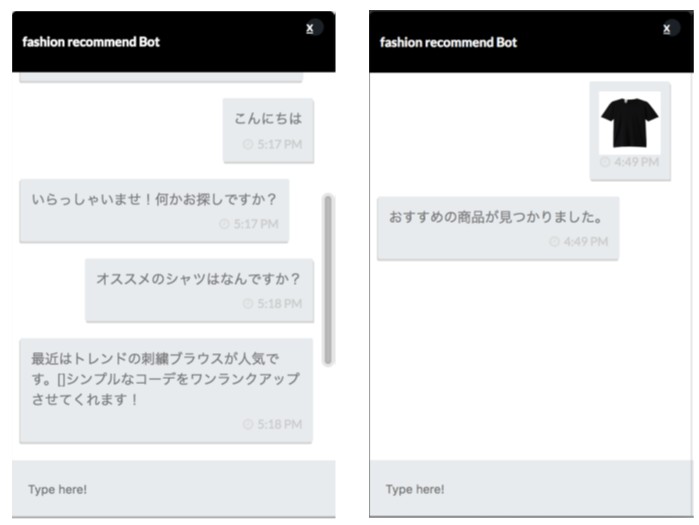Click clock icon under T-shirt image
Screen dimensions: 699x525
pos(604,162)
